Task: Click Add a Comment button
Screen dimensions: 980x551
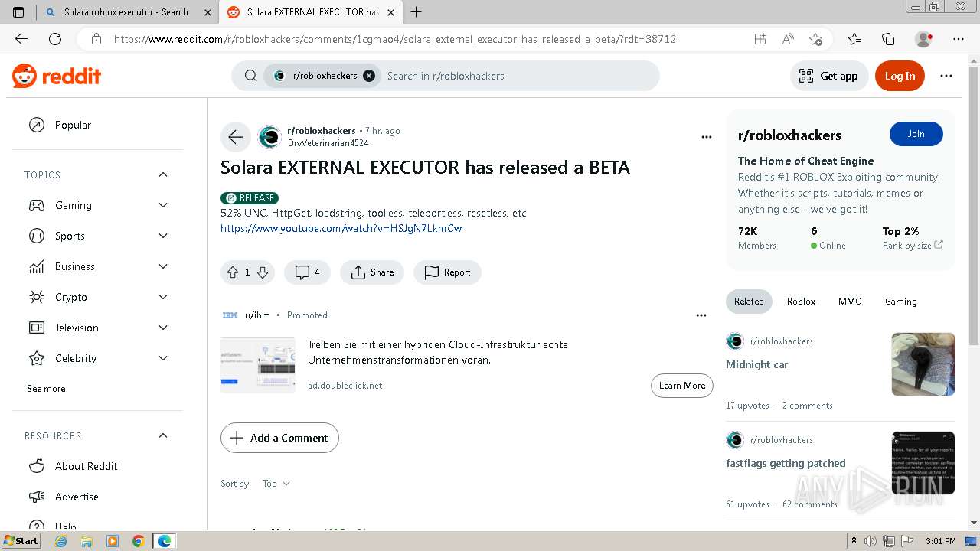Action: click(x=279, y=438)
